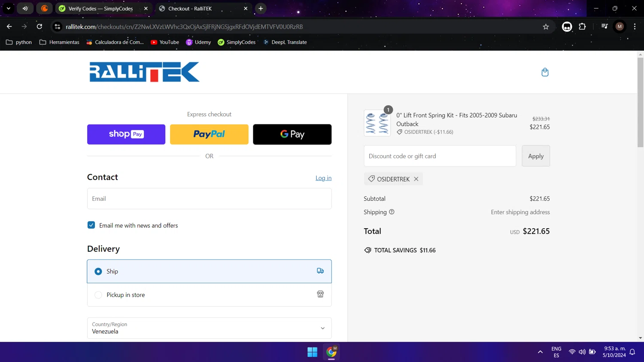Focus the Email input field
Viewport: 644px width, 362px height.
(x=209, y=199)
